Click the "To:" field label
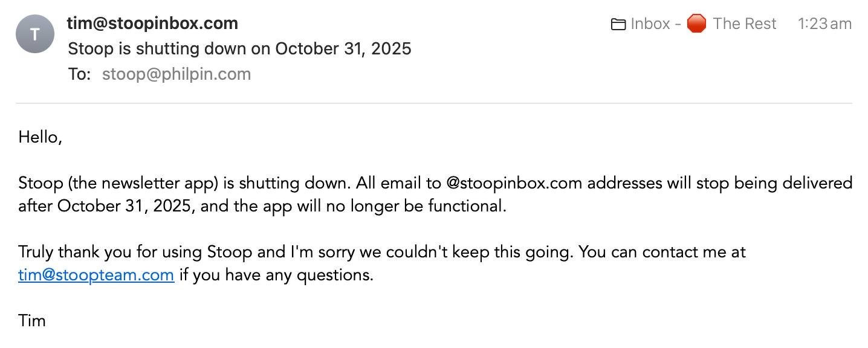 (79, 74)
